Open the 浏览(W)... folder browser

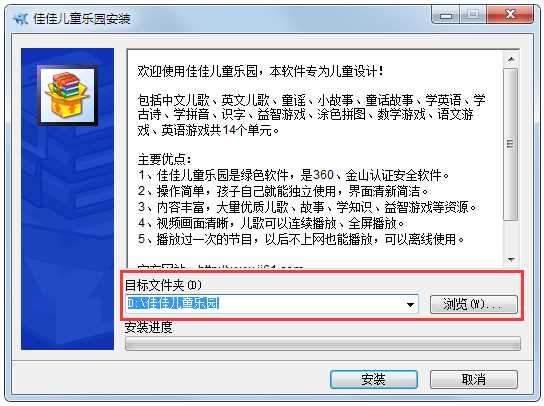[474, 304]
